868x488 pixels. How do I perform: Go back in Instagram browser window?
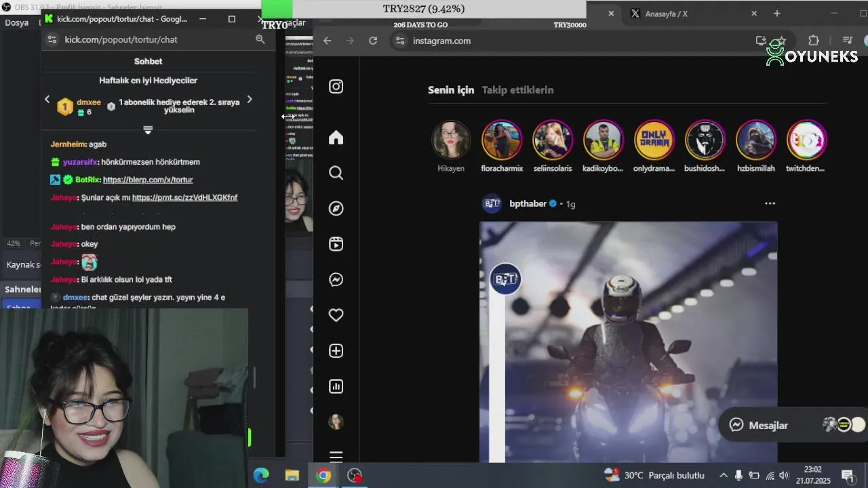pos(328,41)
